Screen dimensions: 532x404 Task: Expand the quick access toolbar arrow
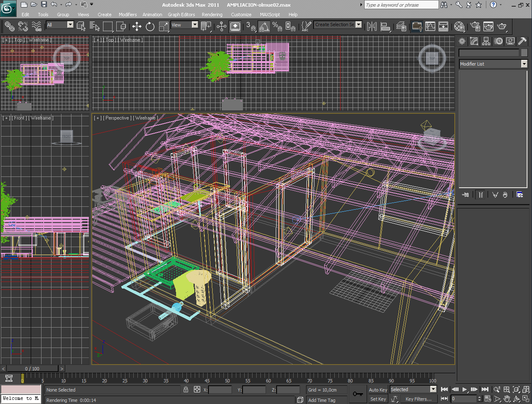(92, 5)
